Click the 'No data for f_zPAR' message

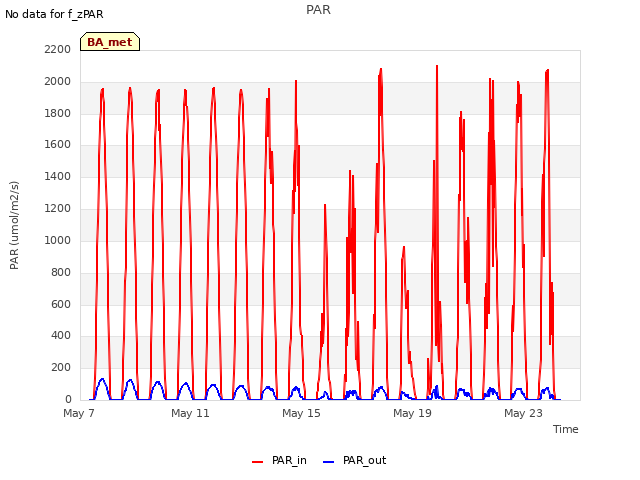54,14
